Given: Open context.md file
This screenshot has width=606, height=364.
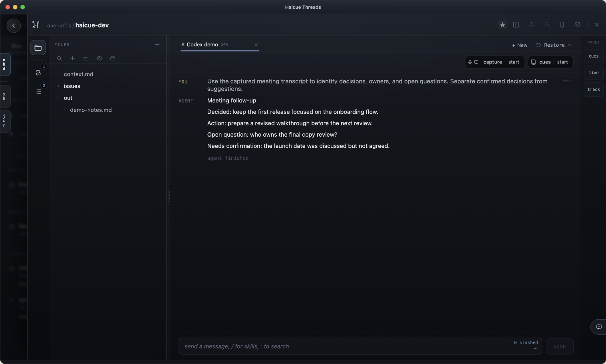Looking at the screenshot, I should [78, 74].
